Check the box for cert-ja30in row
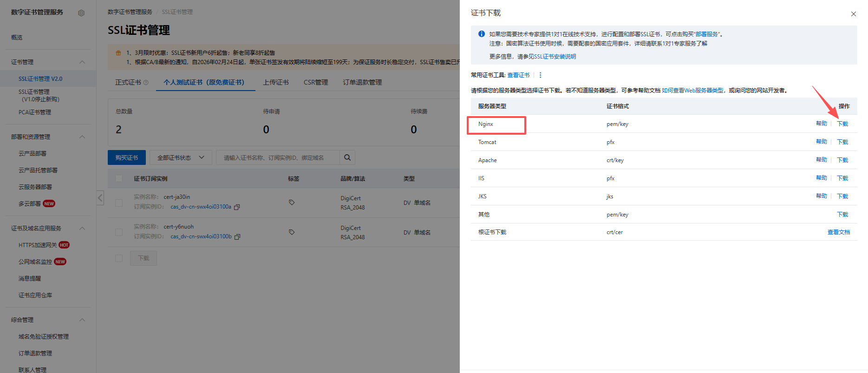Image resolution: width=868 pixels, height=373 pixels. coord(119,203)
